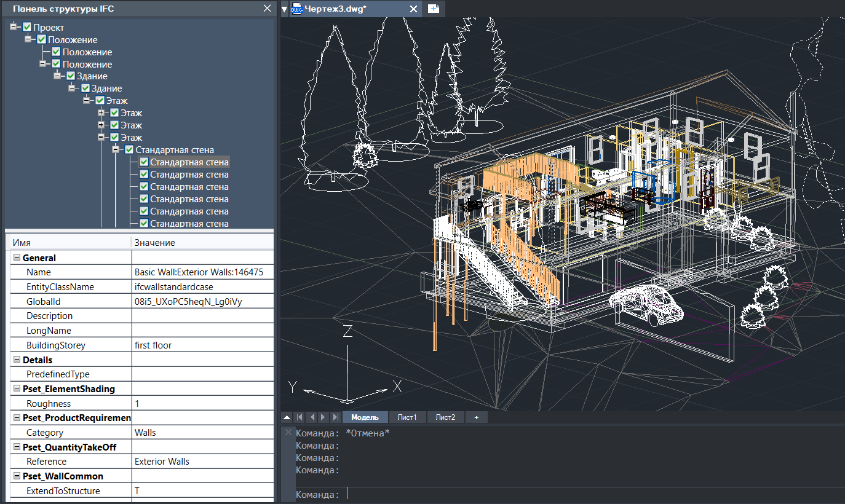Expand layout tabs list up-arrow
Viewport: 845px width, 504px height.
(287, 417)
